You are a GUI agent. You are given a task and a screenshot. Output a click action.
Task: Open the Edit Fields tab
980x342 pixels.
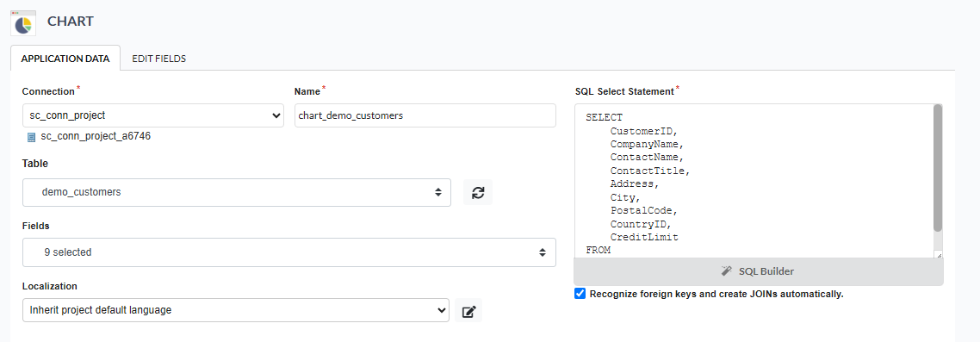(158, 59)
